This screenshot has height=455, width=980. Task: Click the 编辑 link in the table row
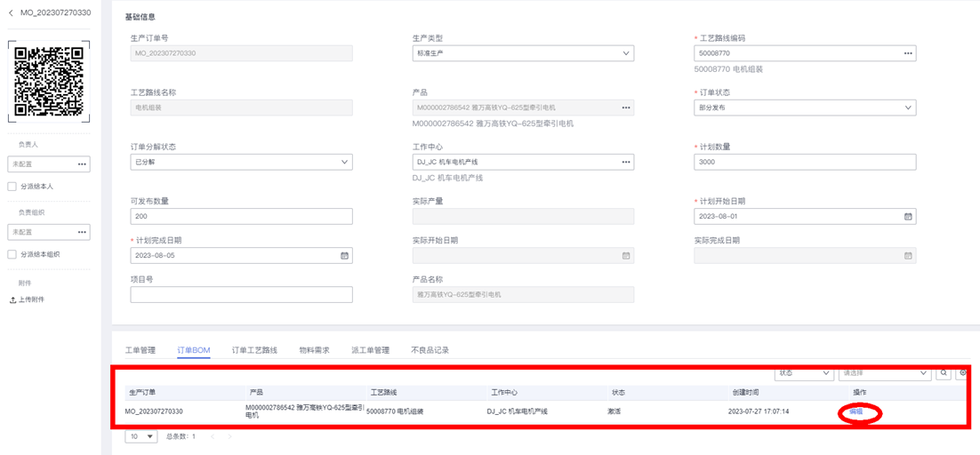click(x=855, y=412)
